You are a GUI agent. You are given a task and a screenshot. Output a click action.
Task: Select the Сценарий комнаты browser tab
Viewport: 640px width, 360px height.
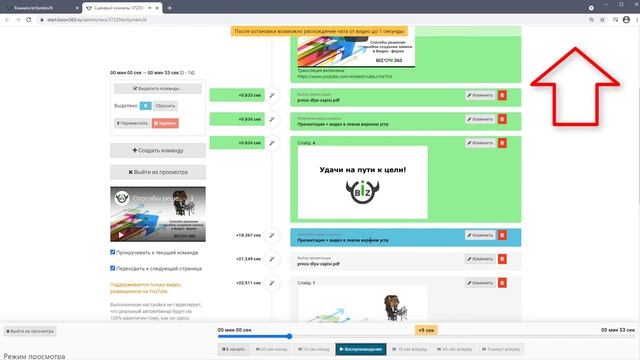(x=122, y=8)
